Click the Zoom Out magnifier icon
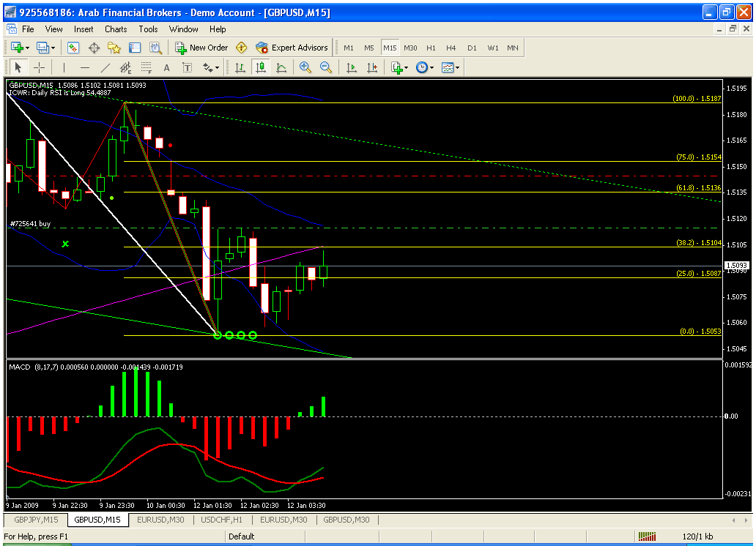 tap(326, 67)
